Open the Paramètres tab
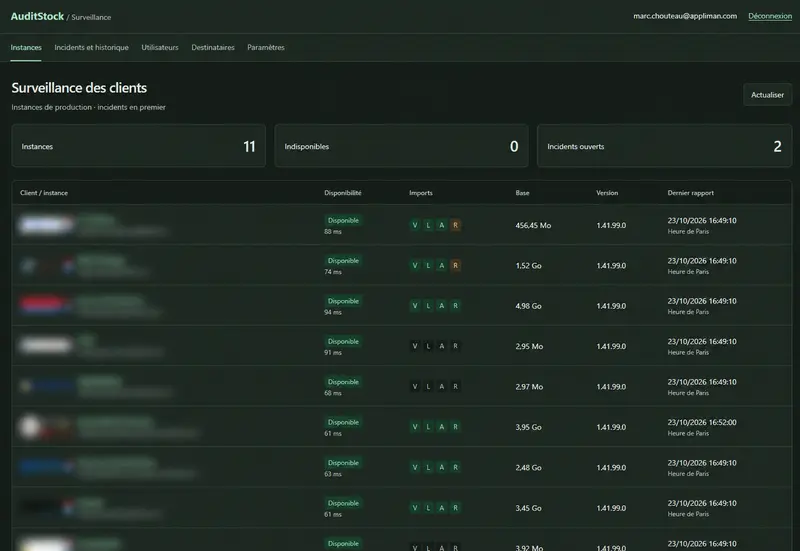 click(x=266, y=47)
